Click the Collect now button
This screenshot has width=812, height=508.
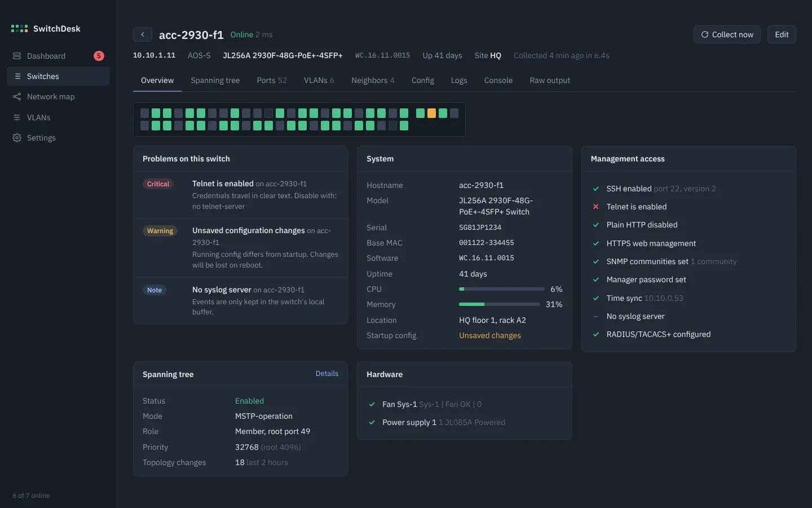pyautogui.click(x=727, y=34)
